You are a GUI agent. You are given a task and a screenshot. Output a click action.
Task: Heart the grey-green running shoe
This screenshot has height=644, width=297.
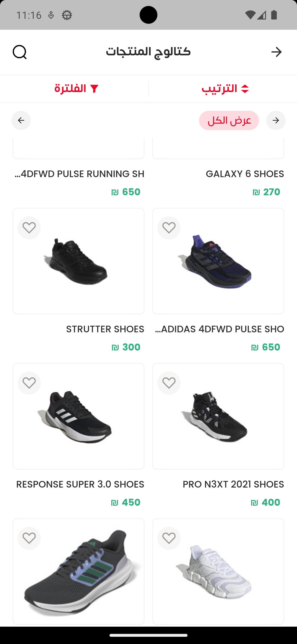click(x=29, y=538)
